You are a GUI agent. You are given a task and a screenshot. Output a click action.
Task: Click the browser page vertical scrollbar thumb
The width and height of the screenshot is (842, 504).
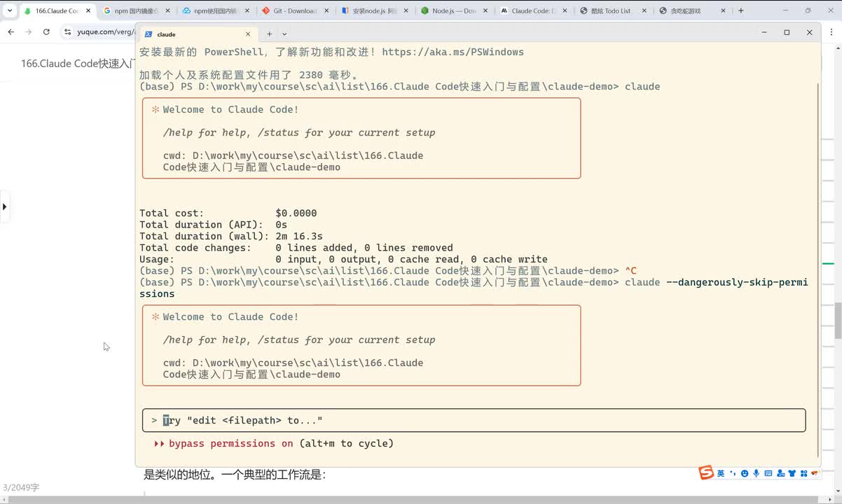click(x=837, y=321)
